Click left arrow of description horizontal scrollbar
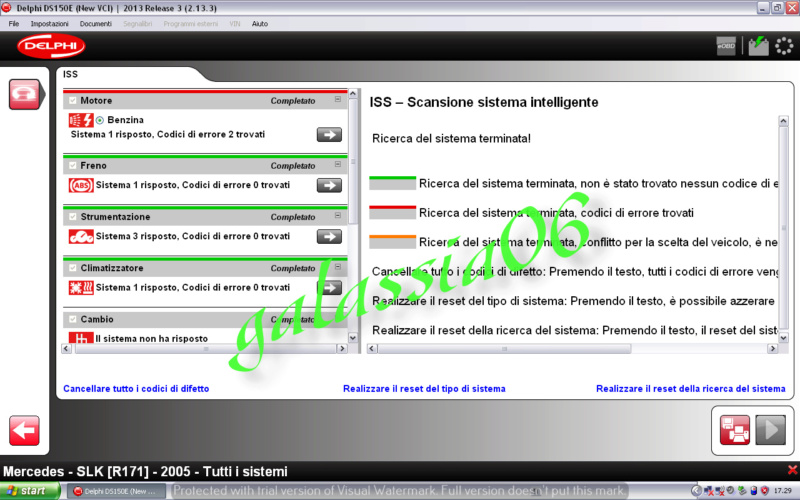The height and width of the screenshot is (500, 800). (x=372, y=348)
